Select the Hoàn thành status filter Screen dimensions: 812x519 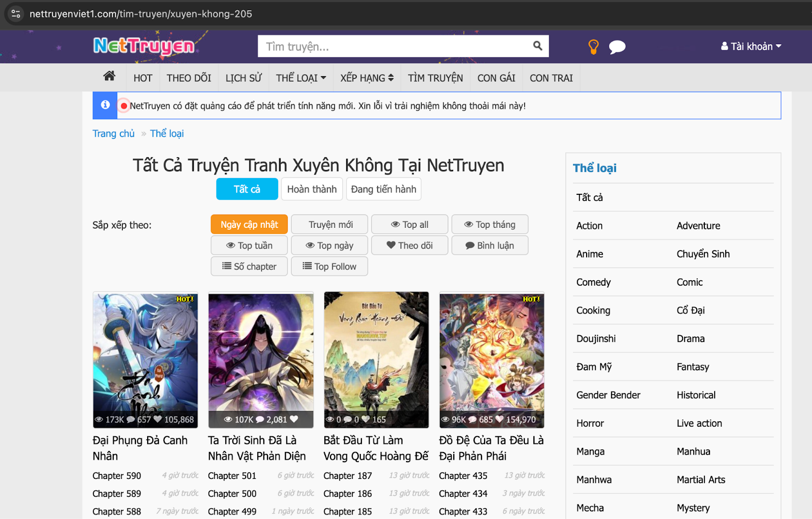312,189
